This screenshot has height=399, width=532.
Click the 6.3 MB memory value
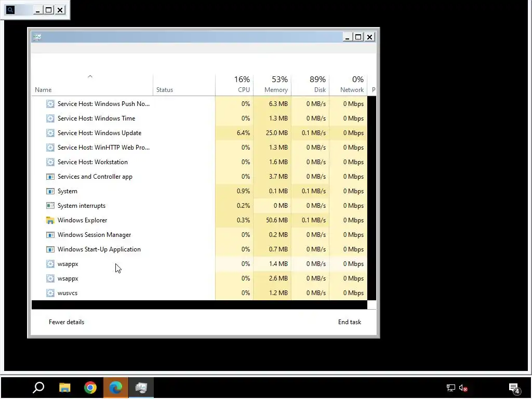coord(278,104)
